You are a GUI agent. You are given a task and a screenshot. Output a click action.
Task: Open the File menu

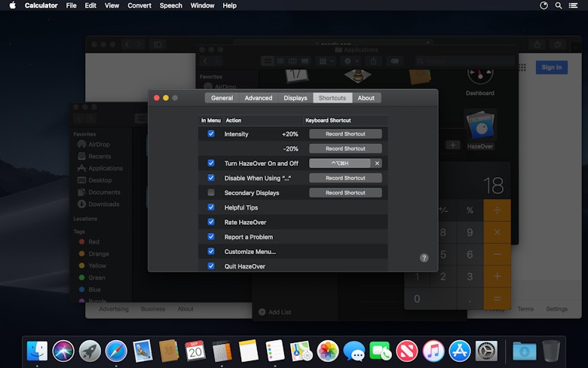pos(72,5)
